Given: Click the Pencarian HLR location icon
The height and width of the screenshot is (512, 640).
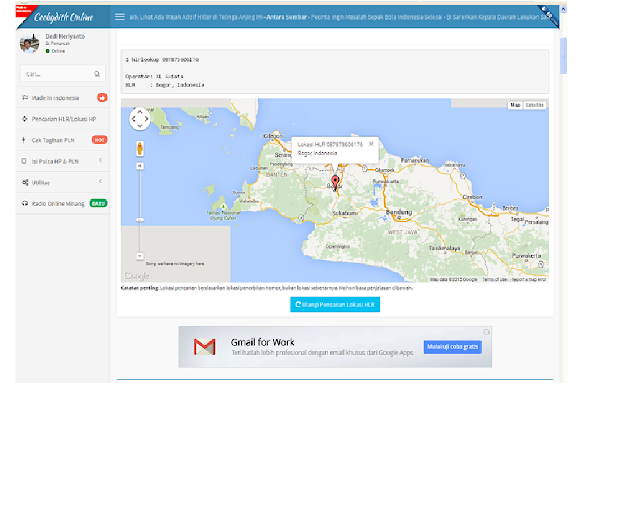Looking at the screenshot, I should 24,119.
